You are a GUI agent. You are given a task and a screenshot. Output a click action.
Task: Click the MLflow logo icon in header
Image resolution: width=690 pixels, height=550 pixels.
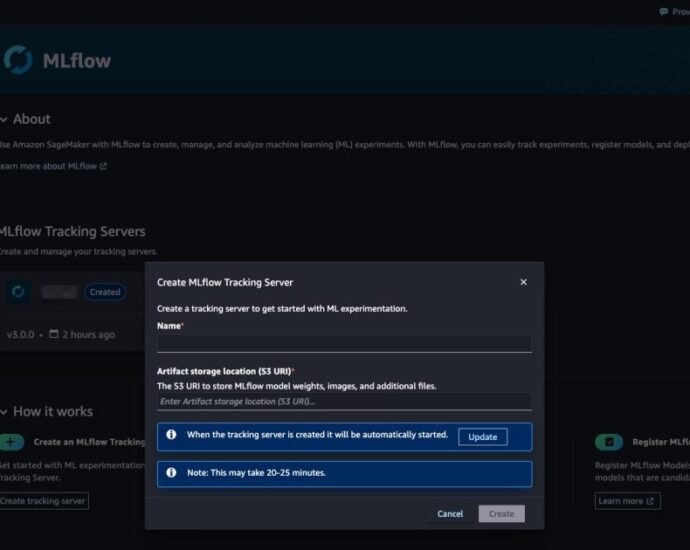tap(18, 59)
